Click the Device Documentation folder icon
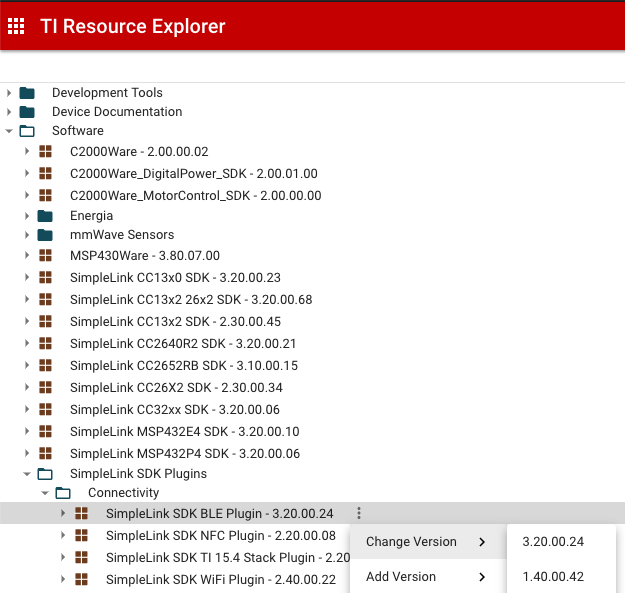 click(27, 112)
